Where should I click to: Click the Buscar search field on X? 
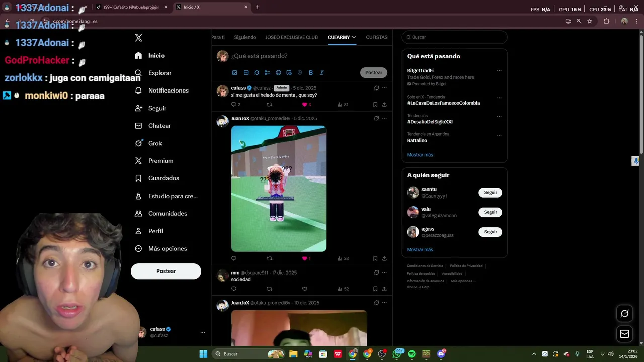click(454, 37)
